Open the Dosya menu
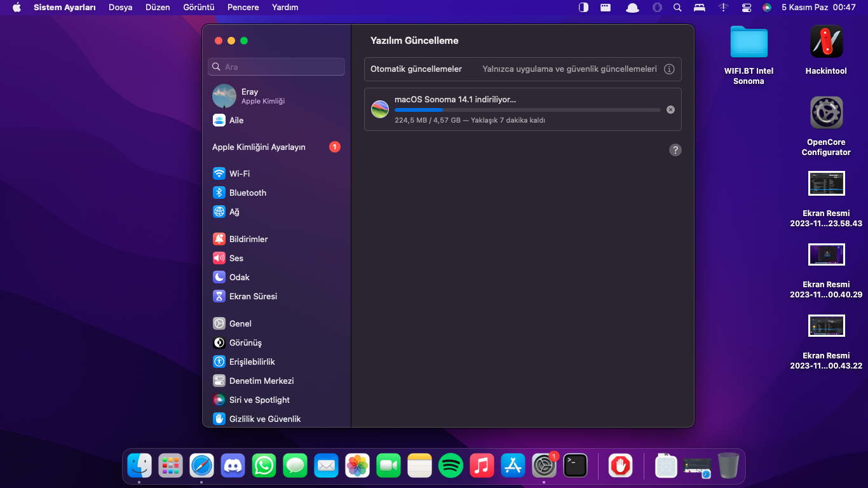 click(120, 8)
